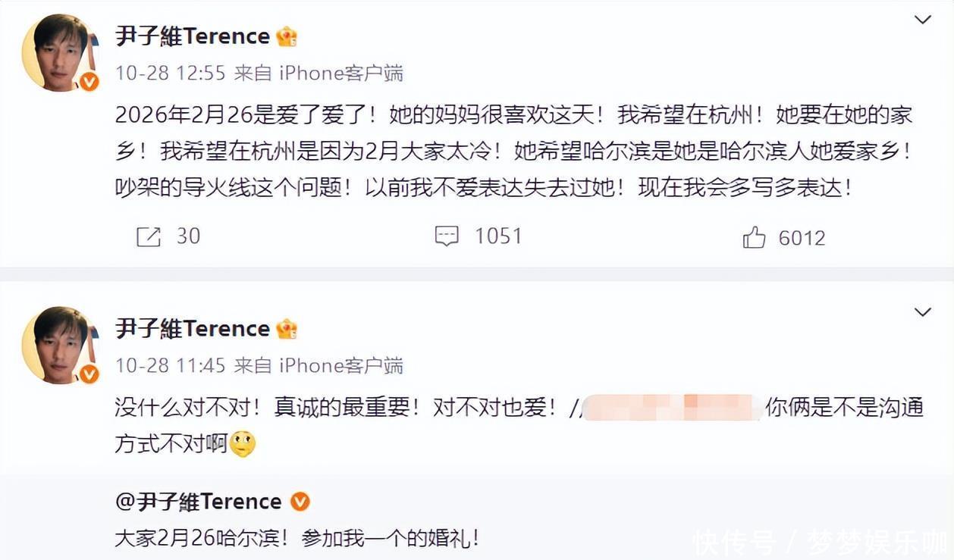Click iPhone客户端 source on first post
954x560 pixels.
[x=341, y=73]
